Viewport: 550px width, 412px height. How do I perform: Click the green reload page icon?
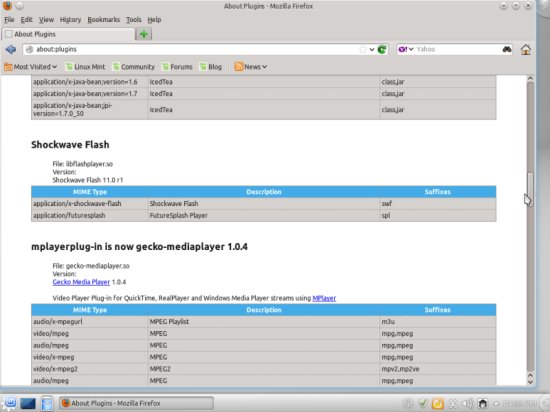point(382,49)
